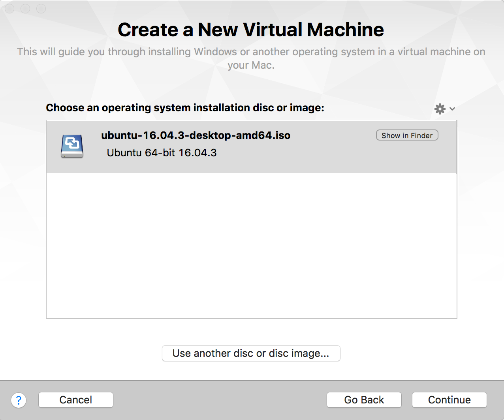The height and width of the screenshot is (420, 504).
Task: Click the Ubuntu 64-bit 16.04.3 description
Action: [162, 153]
